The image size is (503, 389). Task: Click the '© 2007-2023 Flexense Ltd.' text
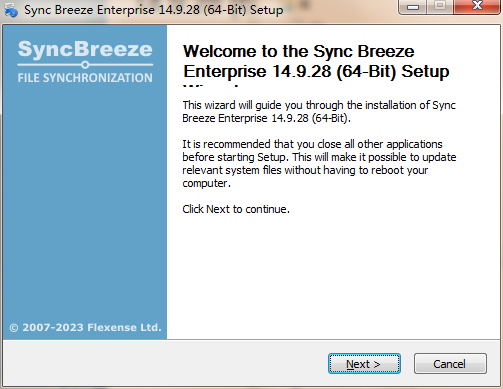[85, 327]
